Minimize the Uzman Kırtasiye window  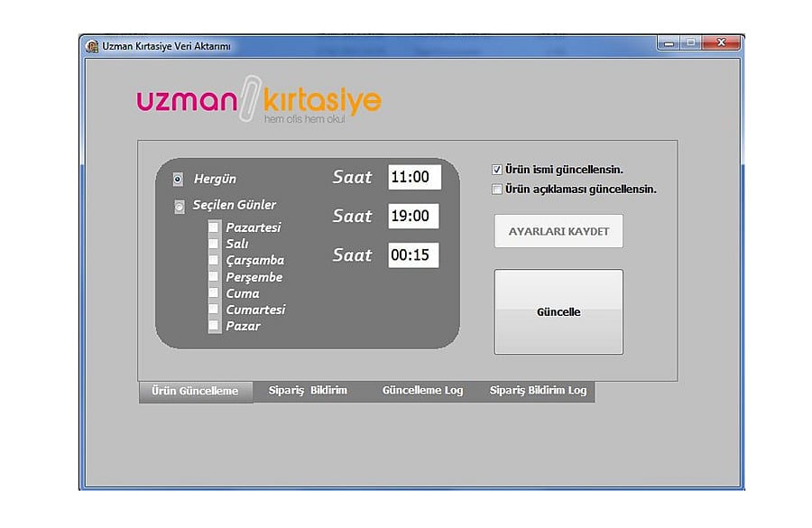(x=669, y=43)
